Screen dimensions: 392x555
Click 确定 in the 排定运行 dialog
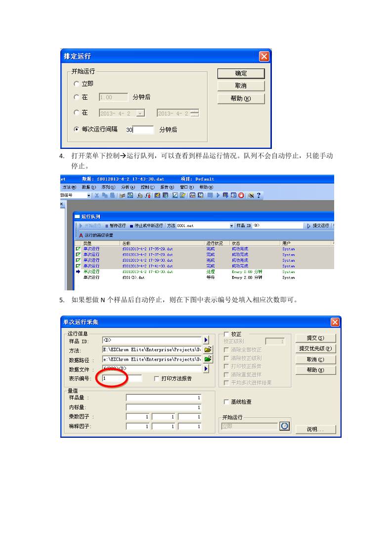coord(241,73)
